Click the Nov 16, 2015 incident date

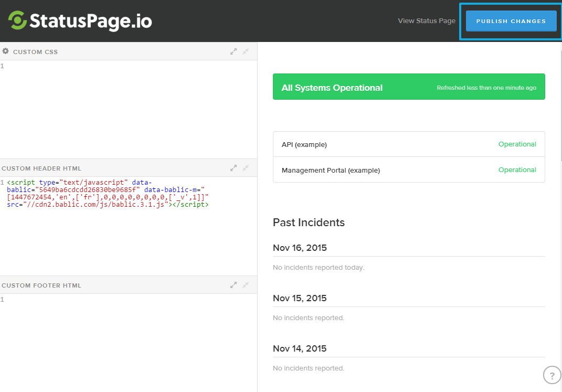pyautogui.click(x=300, y=248)
